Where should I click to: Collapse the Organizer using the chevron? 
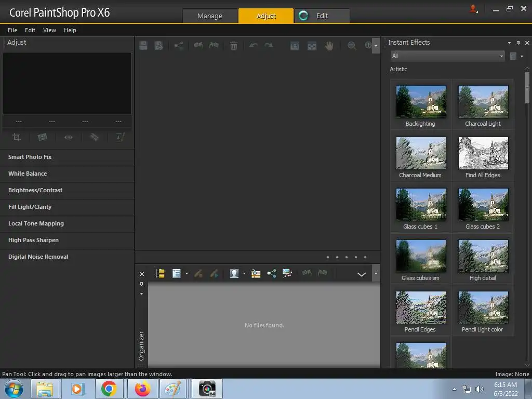(362, 274)
